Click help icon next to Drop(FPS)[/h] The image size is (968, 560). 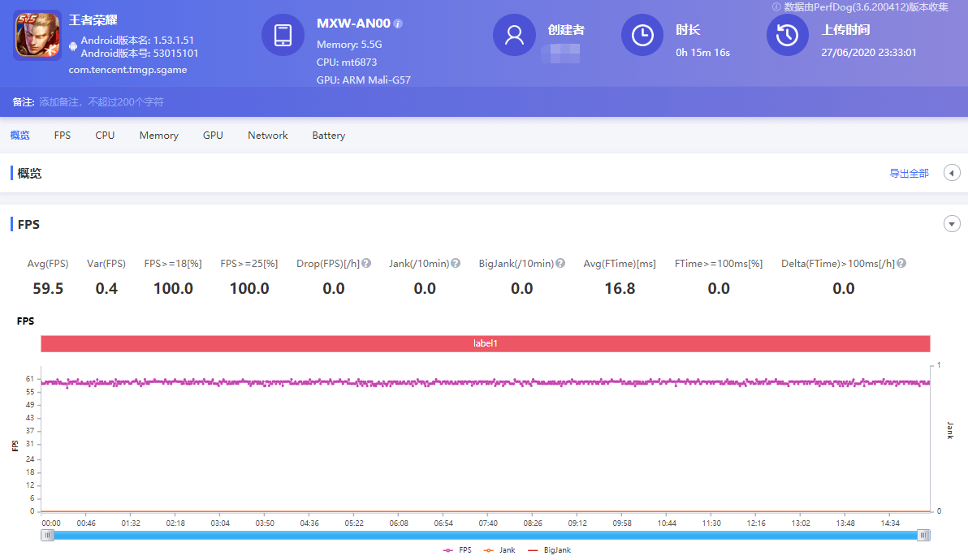pos(366,264)
